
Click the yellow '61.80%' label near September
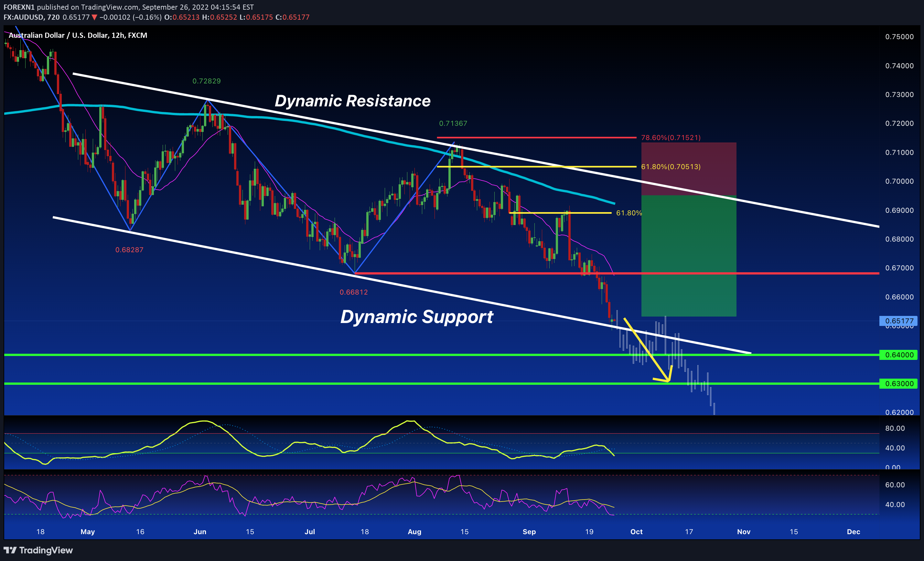point(629,213)
